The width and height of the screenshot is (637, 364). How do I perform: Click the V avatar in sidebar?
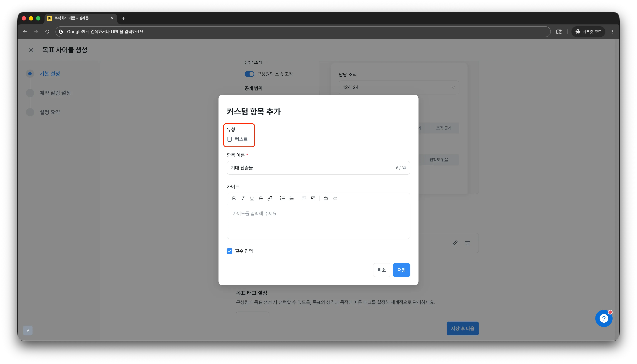[x=28, y=330]
